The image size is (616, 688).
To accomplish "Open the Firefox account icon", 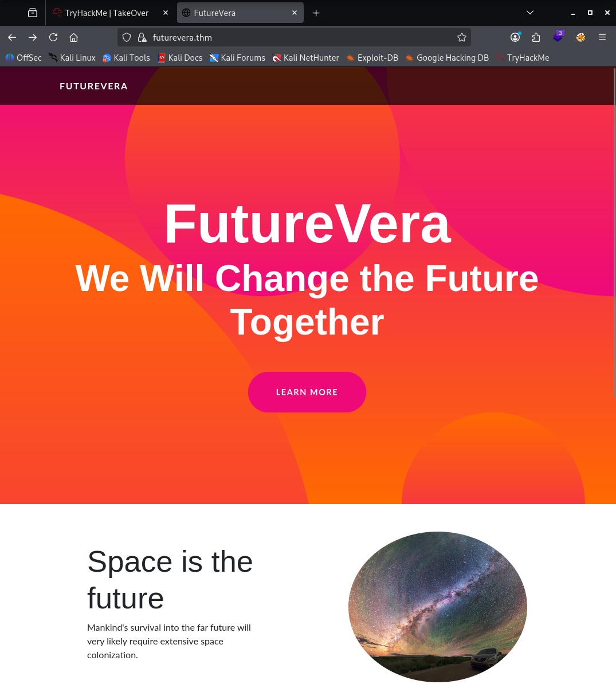I will (x=515, y=37).
